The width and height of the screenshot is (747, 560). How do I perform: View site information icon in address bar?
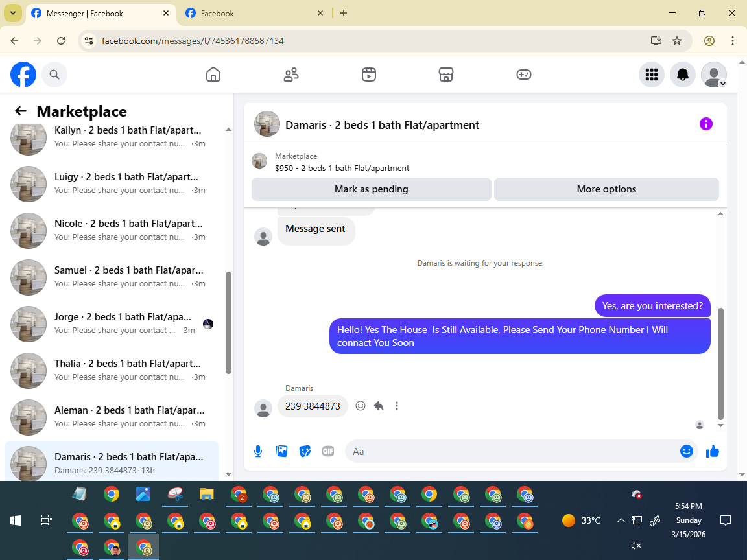[x=89, y=41]
